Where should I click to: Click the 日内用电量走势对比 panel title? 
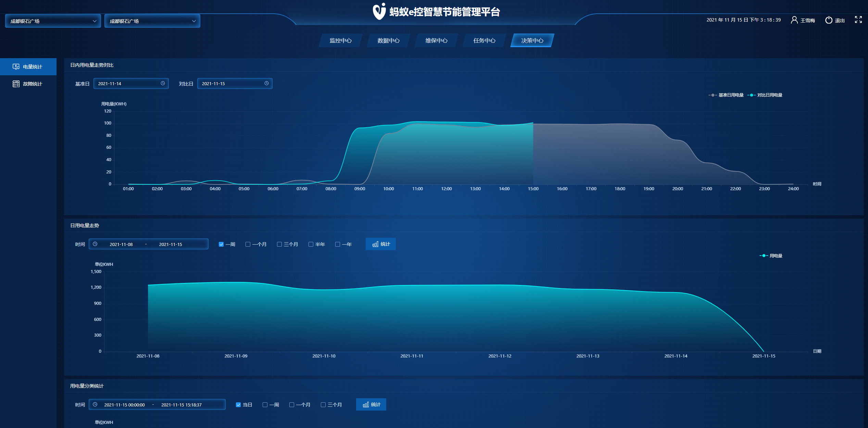tap(92, 65)
